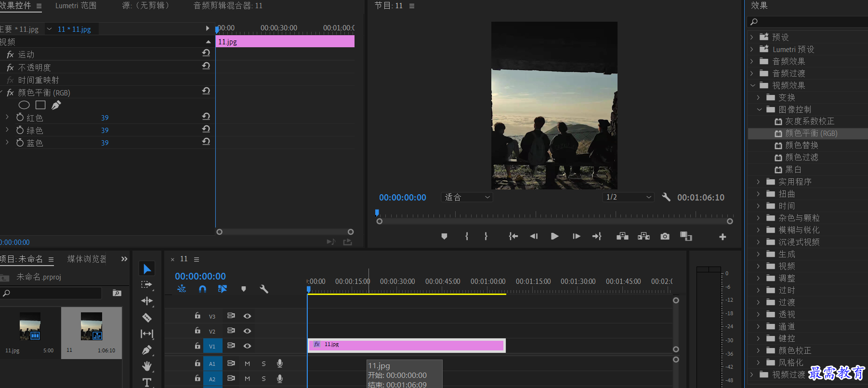Reset the 运动 effect
Viewport: 868px width, 388px height.
[x=206, y=53]
